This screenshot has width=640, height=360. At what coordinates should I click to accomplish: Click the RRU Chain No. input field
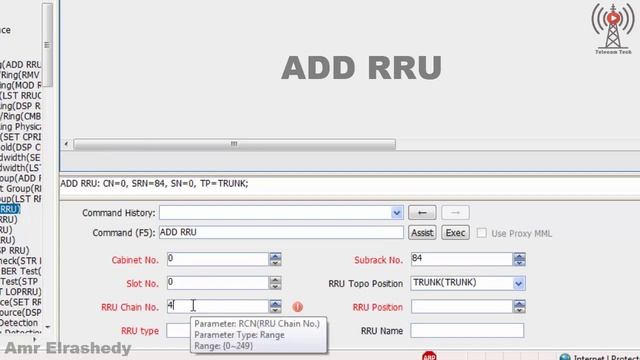218,306
